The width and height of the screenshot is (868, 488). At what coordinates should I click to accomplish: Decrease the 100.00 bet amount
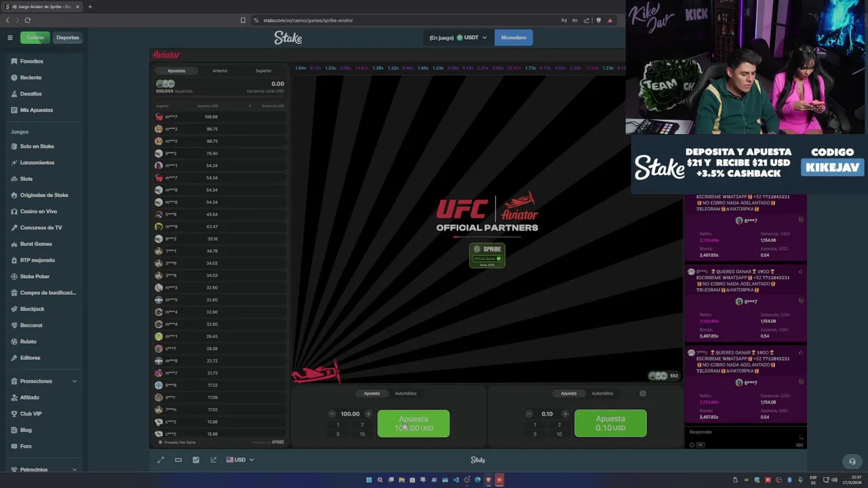click(x=332, y=413)
